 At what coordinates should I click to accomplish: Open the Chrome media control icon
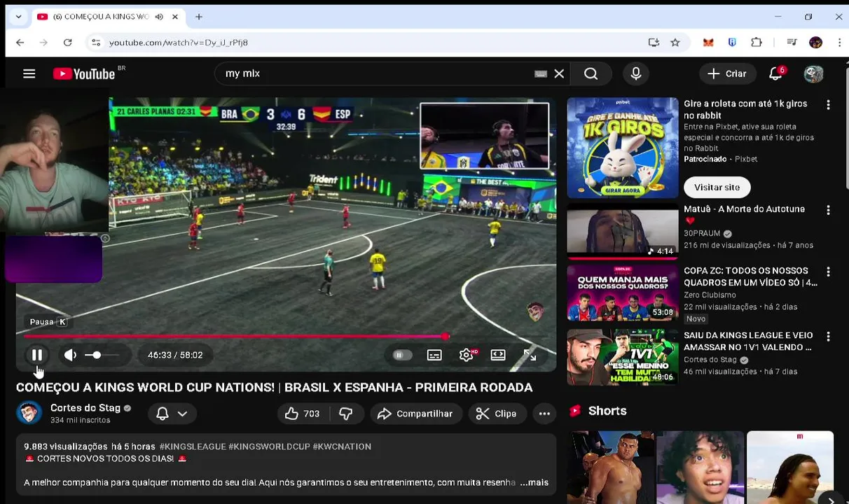(792, 43)
